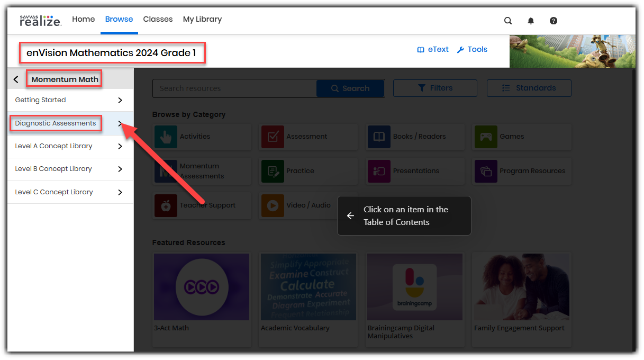Screen dimensions: 644x360
Task: Open the Games category icon
Action: point(486,137)
